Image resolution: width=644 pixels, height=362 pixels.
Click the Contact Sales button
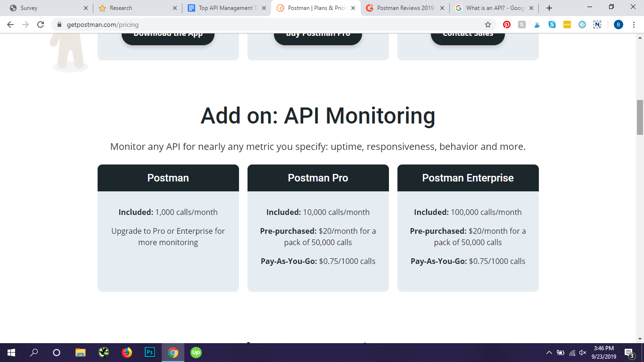(468, 35)
